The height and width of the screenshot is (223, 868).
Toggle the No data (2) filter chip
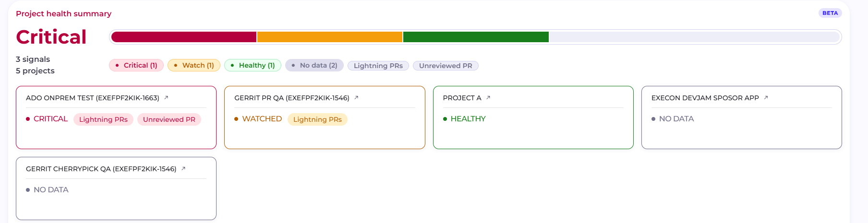pos(314,65)
